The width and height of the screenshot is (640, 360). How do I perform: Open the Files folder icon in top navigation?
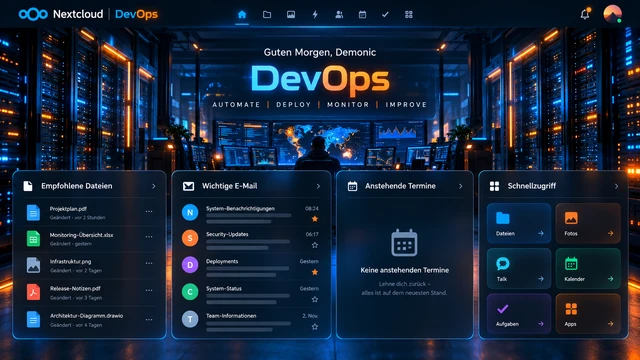click(x=267, y=15)
